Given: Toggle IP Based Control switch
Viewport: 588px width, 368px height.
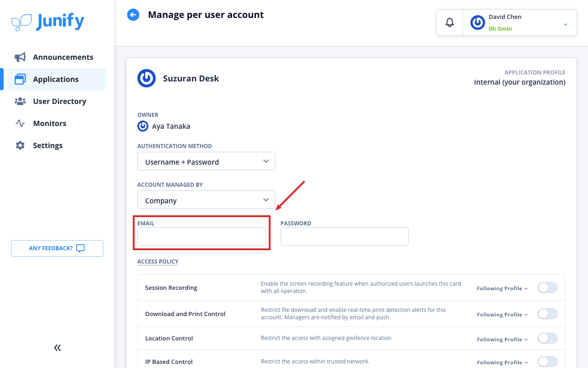Looking at the screenshot, I should click(x=548, y=362).
